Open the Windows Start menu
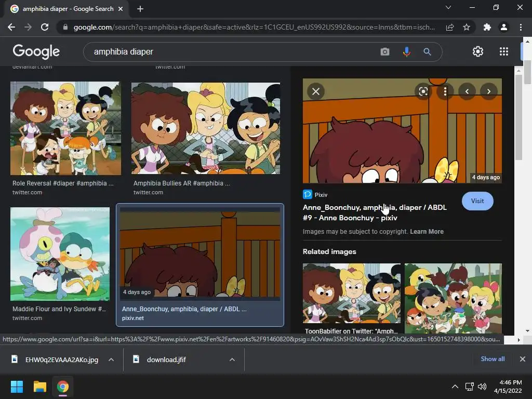The width and height of the screenshot is (532, 399). point(17,387)
